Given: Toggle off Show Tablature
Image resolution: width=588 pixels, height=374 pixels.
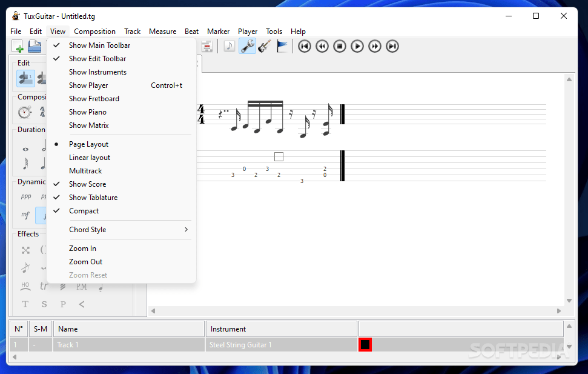Looking at the screenshot, I should (93, 197).
